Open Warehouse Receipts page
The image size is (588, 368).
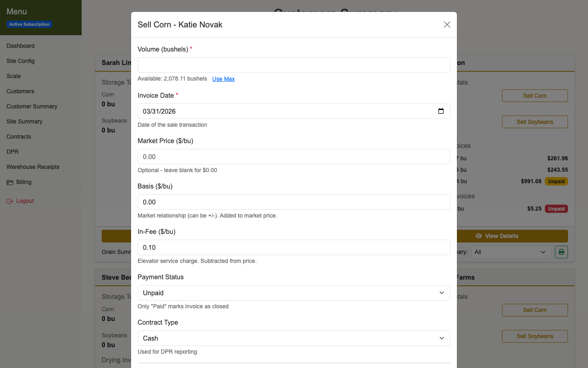(33, 167)
